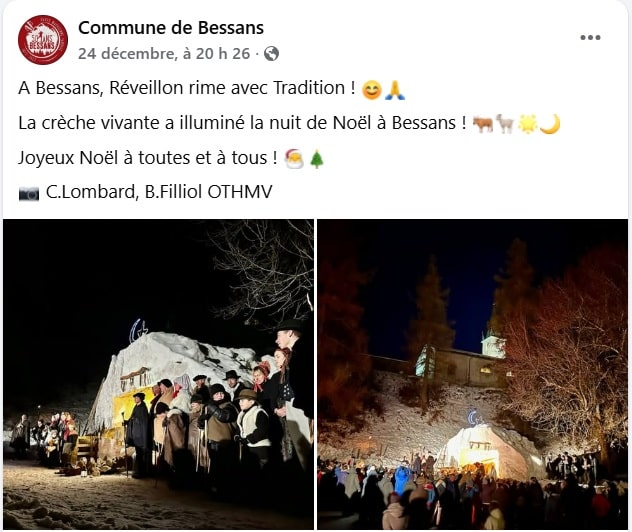Click the camera emoji before photo credits
The image size is (632, 532).
29,193
